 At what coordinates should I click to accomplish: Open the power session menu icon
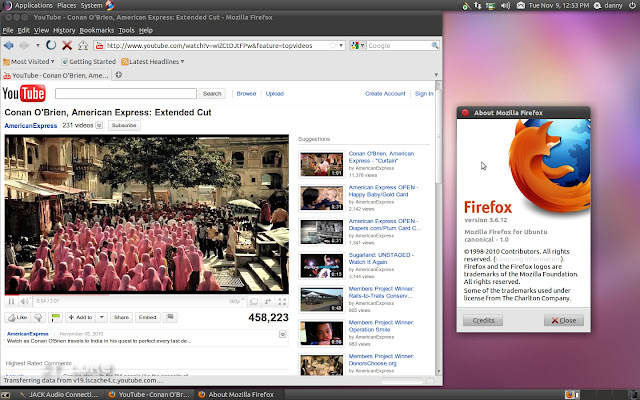point(632,5)
